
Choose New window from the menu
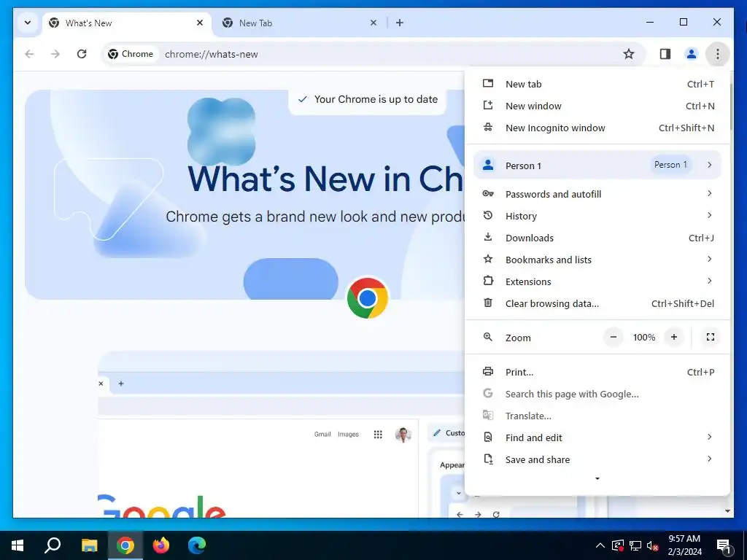pos(597,106)
